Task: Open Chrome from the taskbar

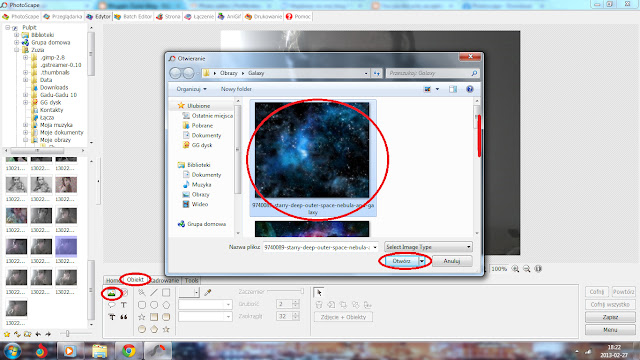Action: coord(129,351)
